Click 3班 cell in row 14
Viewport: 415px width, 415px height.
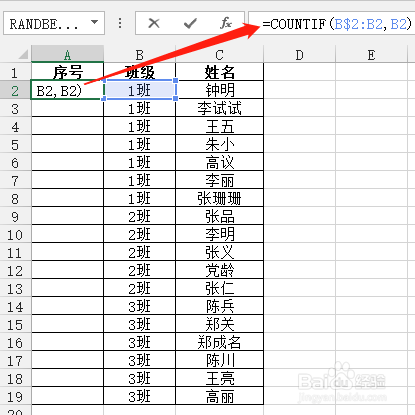point(139,306)
